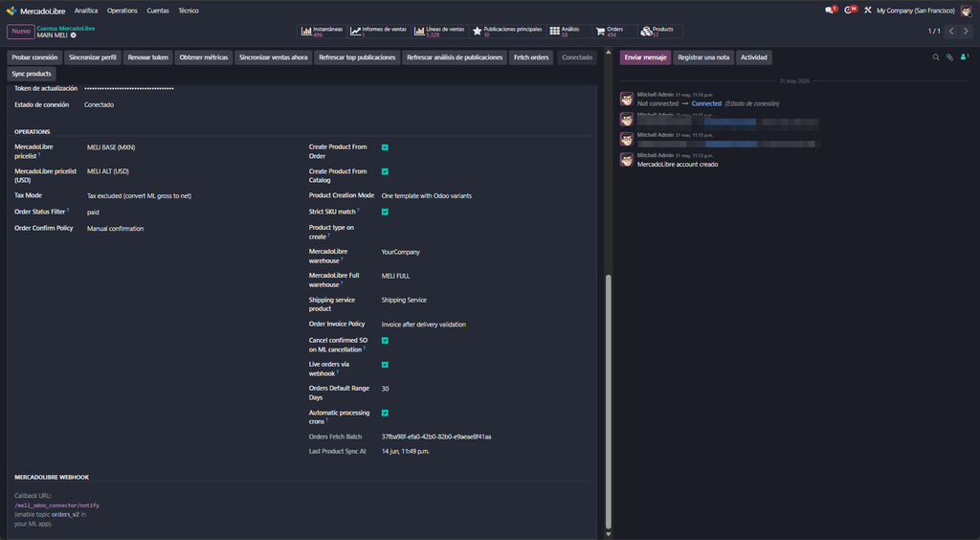
Task: Click Fetch orders button
Action: tap(531, 57)
